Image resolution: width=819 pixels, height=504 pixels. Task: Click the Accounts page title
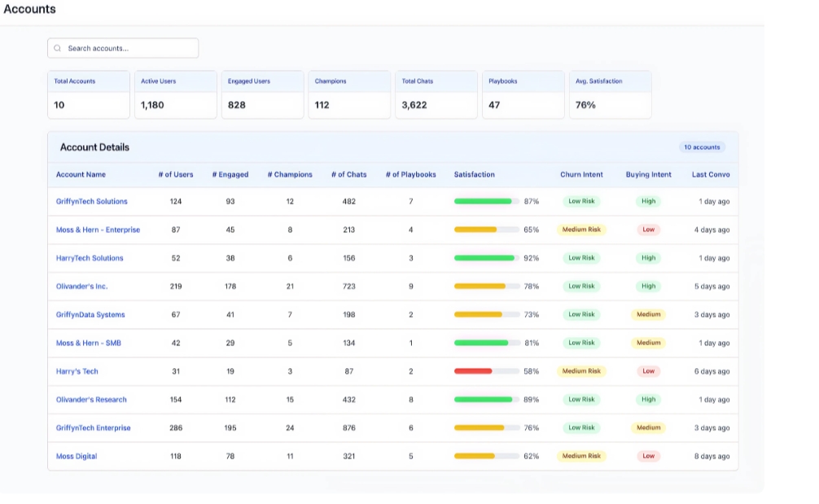pyautogui.click(x=30, y=9)
